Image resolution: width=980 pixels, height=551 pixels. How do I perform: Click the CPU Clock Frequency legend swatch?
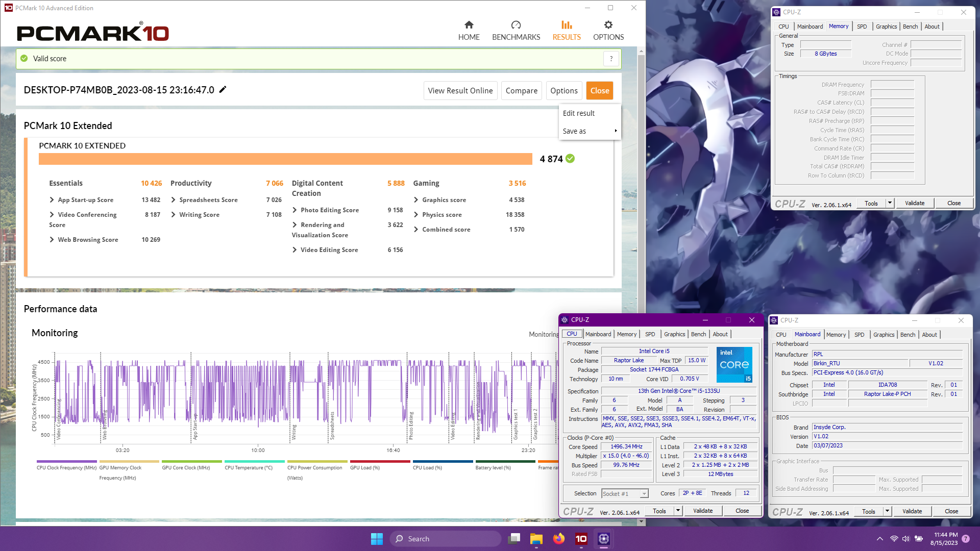[67, 461]
